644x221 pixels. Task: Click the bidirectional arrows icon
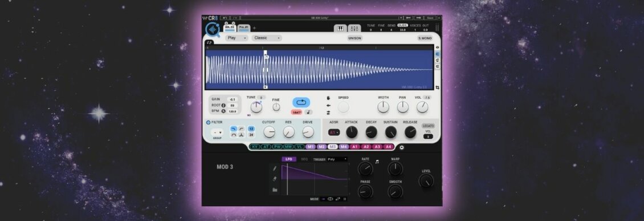329,112
